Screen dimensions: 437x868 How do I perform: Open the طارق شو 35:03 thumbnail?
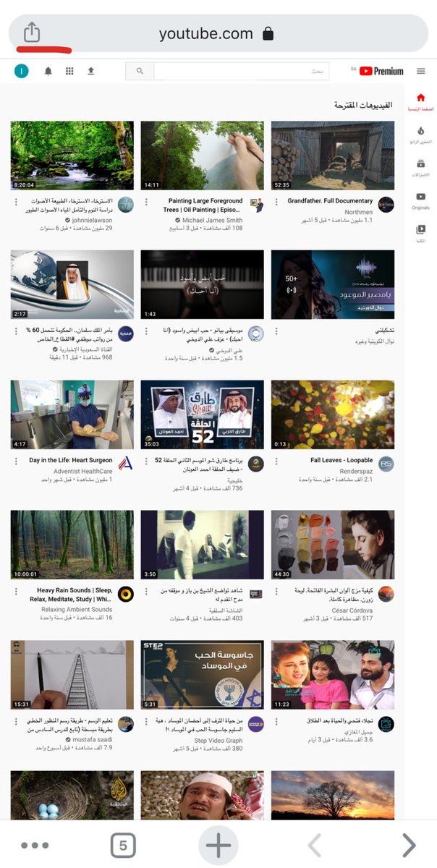[203, 415]
